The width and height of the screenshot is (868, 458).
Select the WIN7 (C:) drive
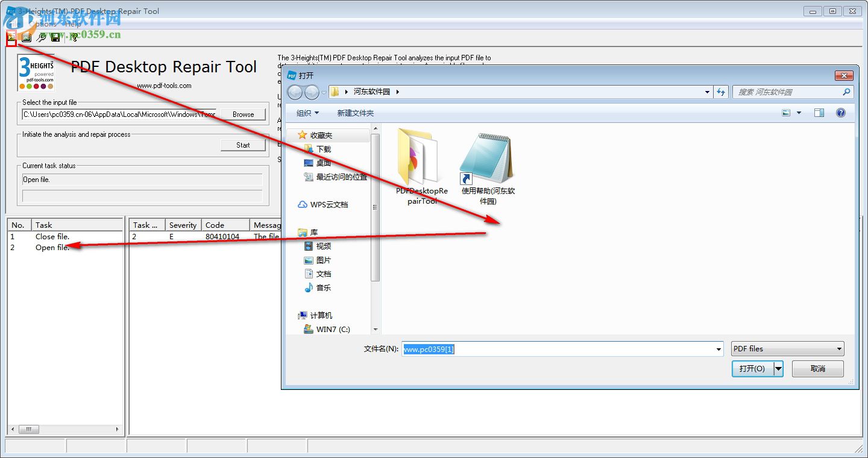327,330
